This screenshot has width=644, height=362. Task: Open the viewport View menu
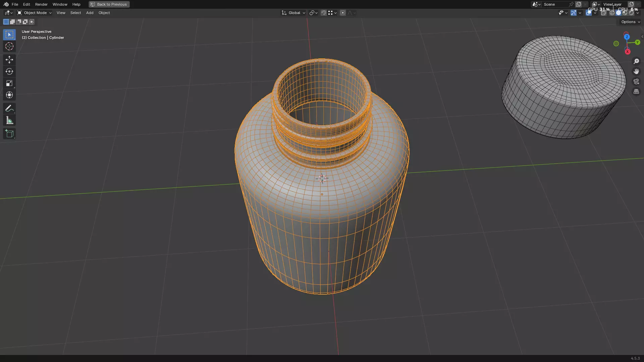tap(61, 13)
